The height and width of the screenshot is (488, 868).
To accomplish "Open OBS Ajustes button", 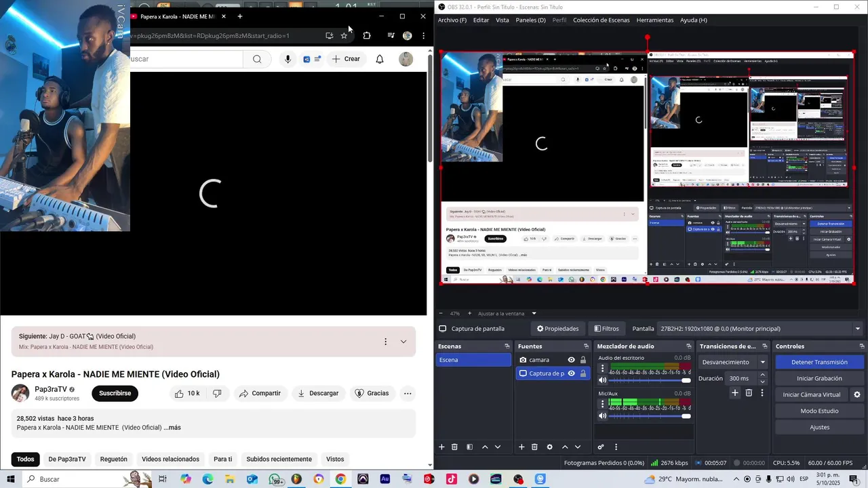I will click(819, 427).
